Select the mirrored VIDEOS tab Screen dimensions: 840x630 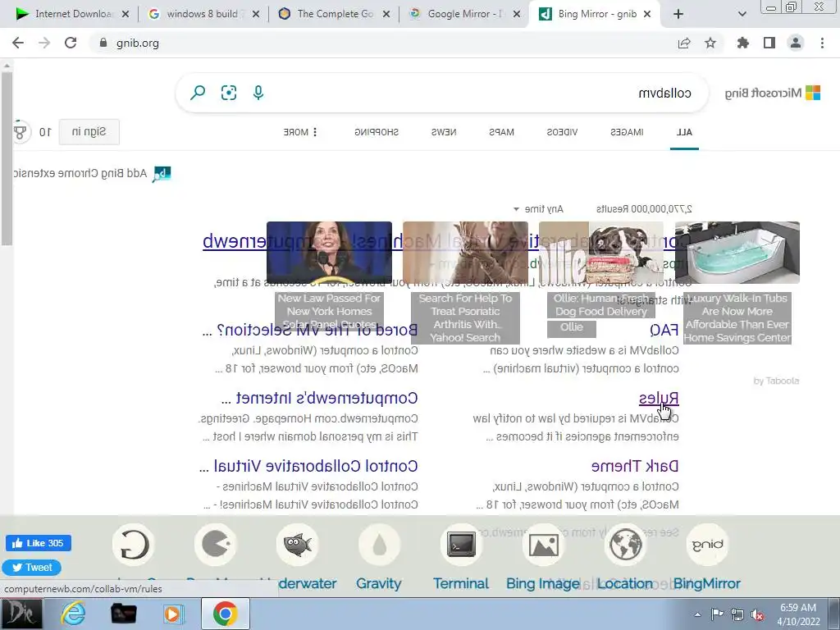pyautogui.click(x=562, y=132)
